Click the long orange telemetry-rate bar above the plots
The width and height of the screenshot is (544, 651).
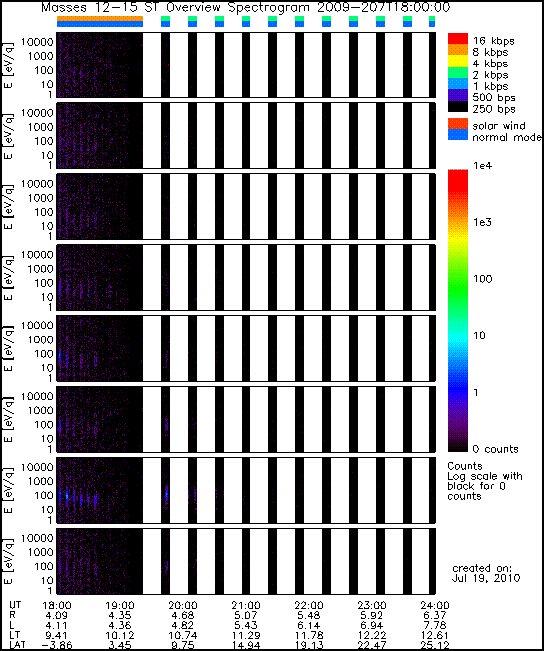(100, 18)
